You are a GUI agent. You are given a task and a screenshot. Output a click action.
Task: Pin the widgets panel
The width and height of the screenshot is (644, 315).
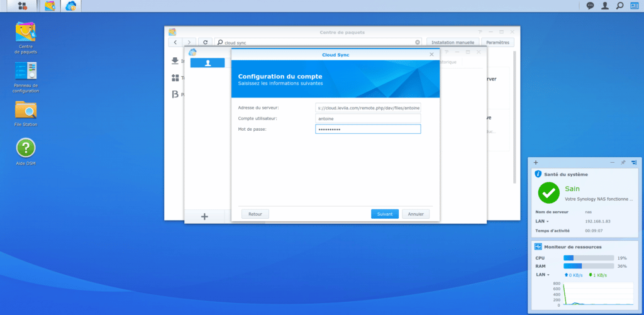tap(623, 163)
